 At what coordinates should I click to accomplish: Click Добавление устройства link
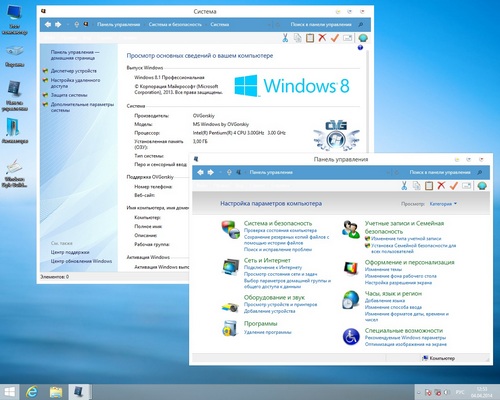(x=270, y=311)
